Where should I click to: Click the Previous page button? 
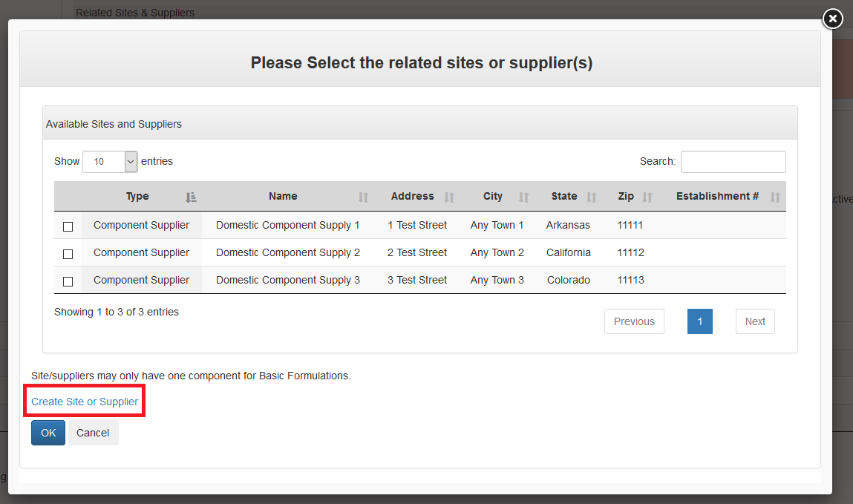(634, 321)
